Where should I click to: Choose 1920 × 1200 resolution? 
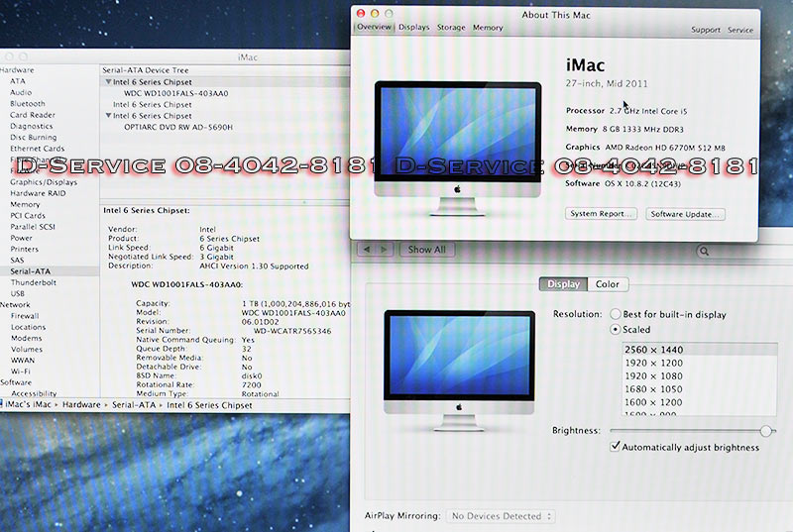(x=700, y=363)
